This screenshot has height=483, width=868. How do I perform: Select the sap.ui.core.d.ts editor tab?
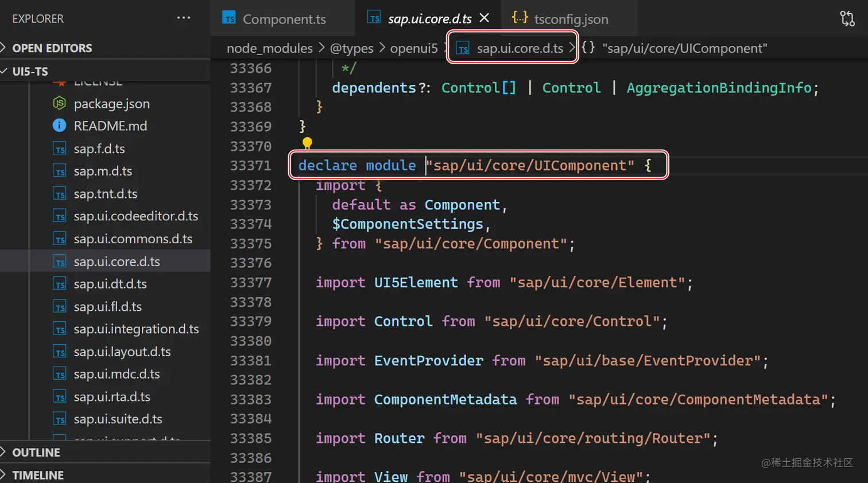point(429,19)
